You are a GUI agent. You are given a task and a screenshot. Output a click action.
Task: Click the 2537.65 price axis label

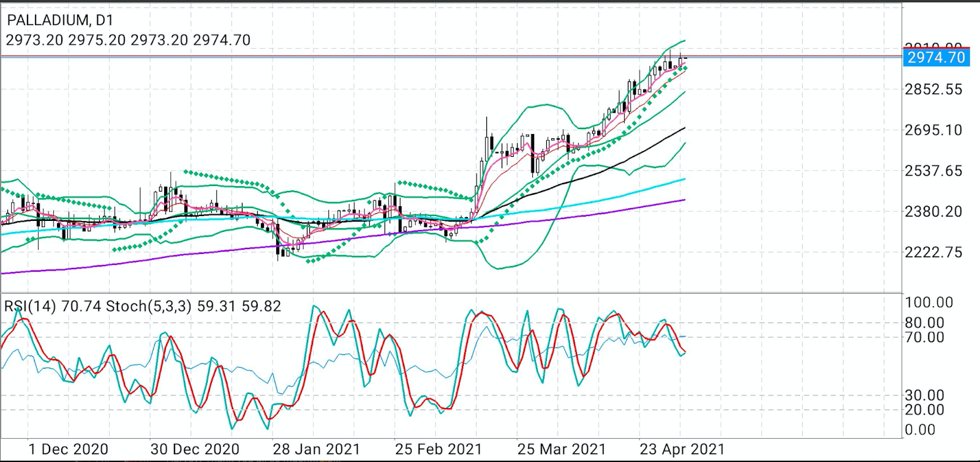coord(933,171)
